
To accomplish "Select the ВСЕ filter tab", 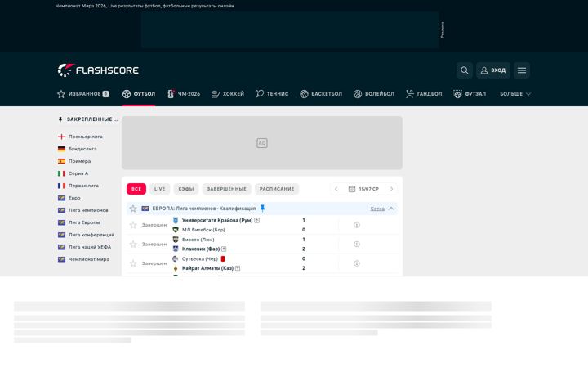I will [136, 189].
